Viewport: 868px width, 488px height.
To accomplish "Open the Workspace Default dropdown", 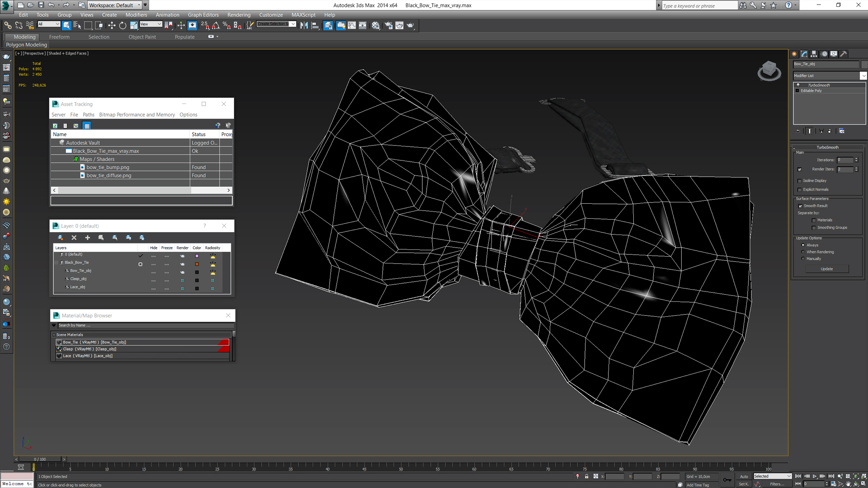I will [139, 5].
